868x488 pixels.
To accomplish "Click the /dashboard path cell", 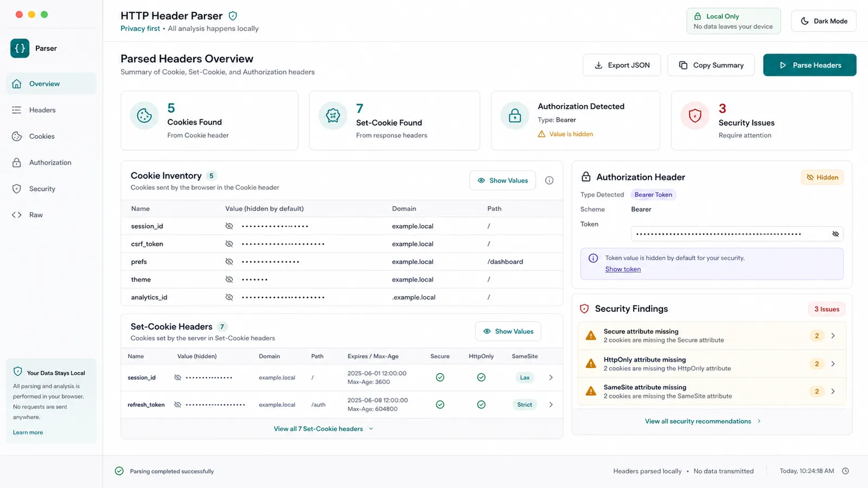I will [505, 262].
